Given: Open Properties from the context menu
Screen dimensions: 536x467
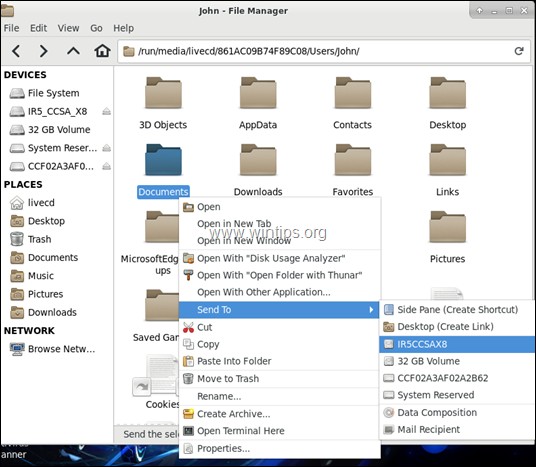Looking at the screenshot, I should point(280,449).
